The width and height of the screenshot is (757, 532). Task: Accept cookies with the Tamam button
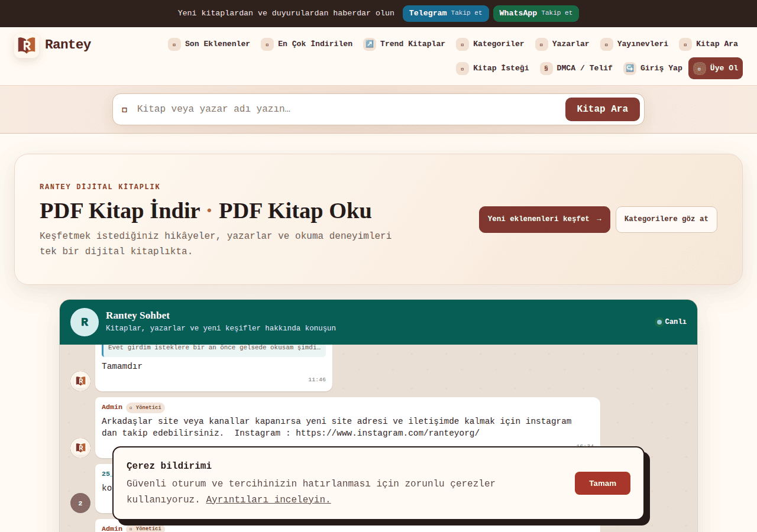tap(603, 484)
